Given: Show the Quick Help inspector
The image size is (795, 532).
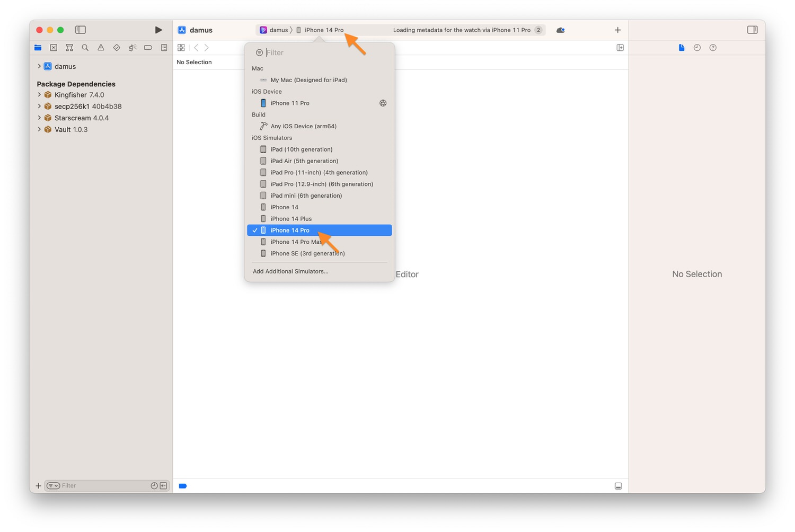Looking at the screenshot, I should click(713, 48).
